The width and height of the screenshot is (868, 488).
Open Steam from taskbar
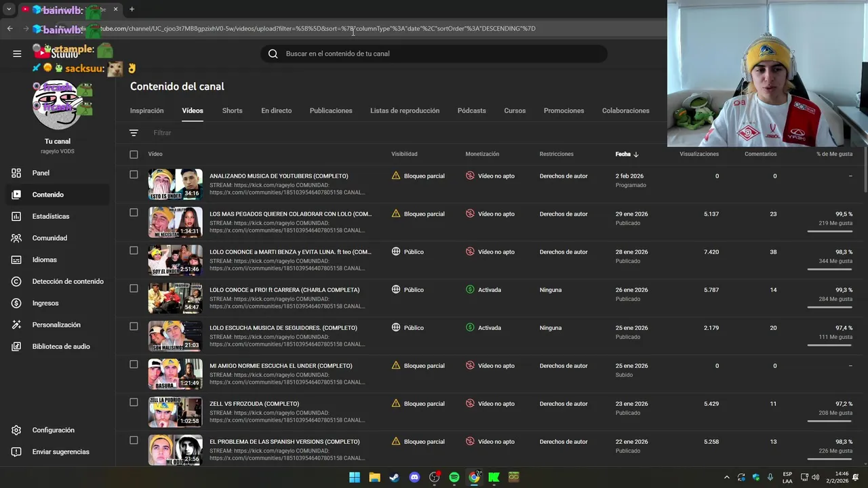click(x=394, y=477)
